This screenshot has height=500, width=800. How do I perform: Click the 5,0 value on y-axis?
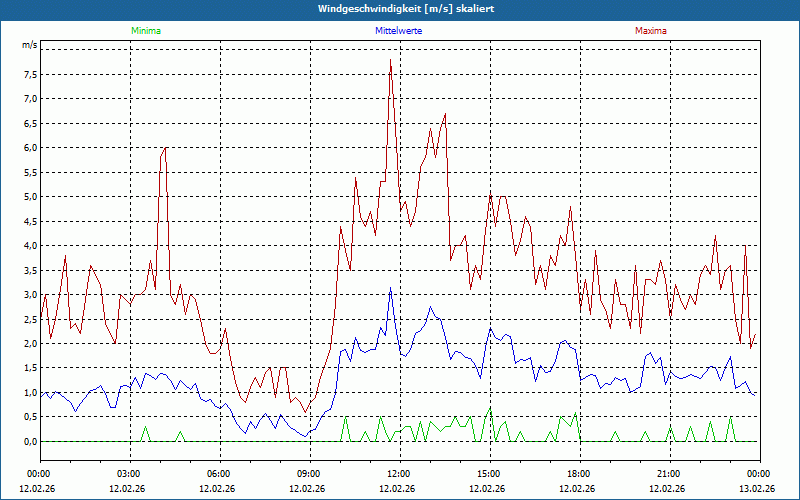click(30, 197)
